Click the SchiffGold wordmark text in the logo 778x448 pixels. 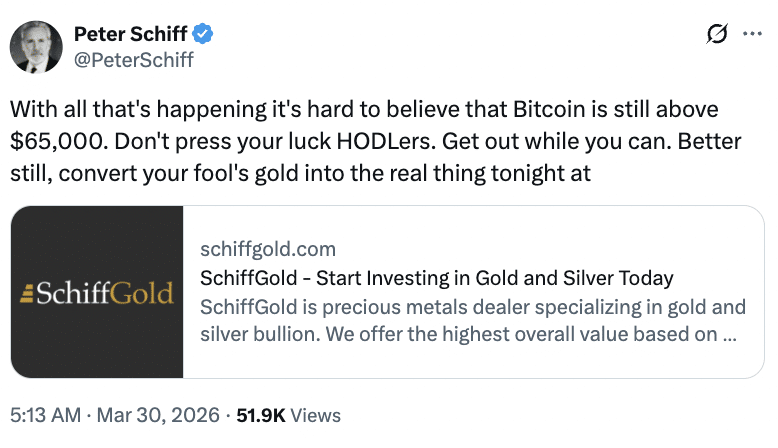click(105, 294)
